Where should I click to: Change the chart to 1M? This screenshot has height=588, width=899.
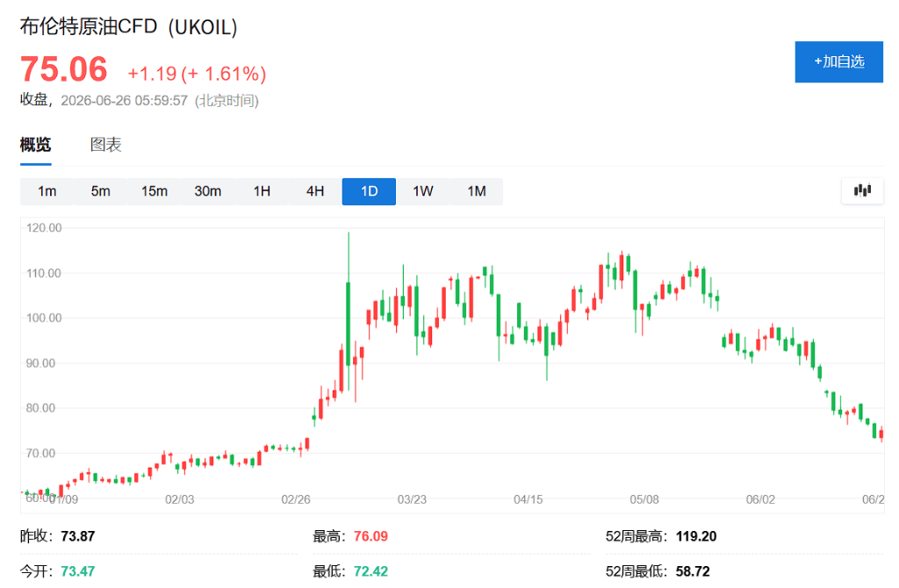477,191
